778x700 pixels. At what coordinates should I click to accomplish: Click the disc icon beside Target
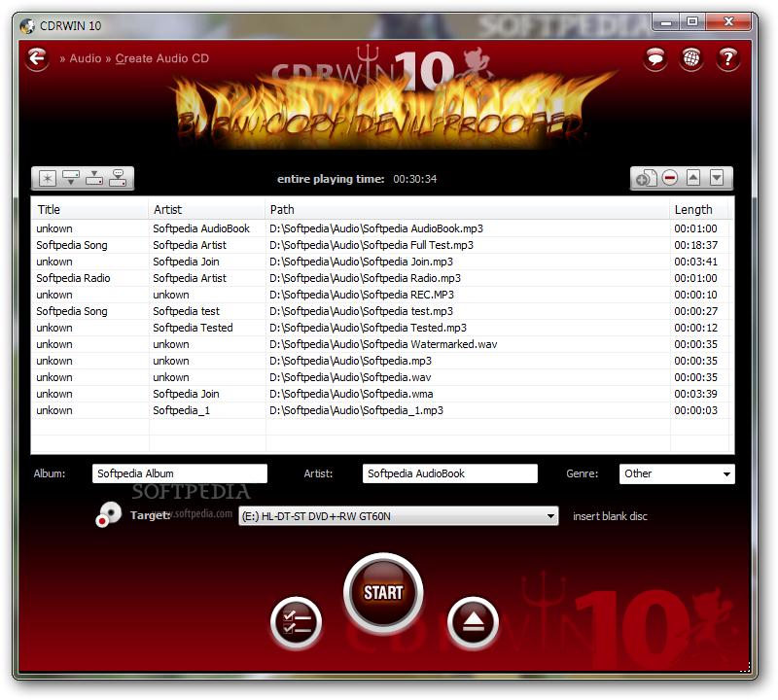[x=108, y=514]
